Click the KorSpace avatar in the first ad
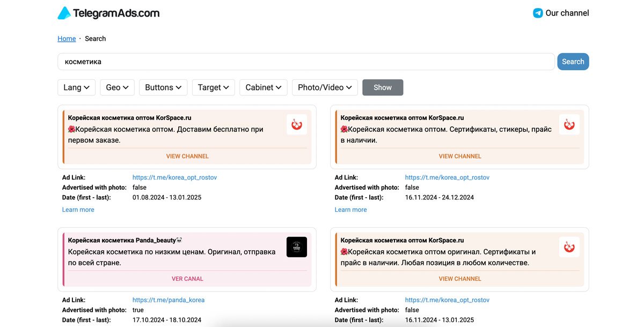644x327 pixels. [x=297, y=124]
